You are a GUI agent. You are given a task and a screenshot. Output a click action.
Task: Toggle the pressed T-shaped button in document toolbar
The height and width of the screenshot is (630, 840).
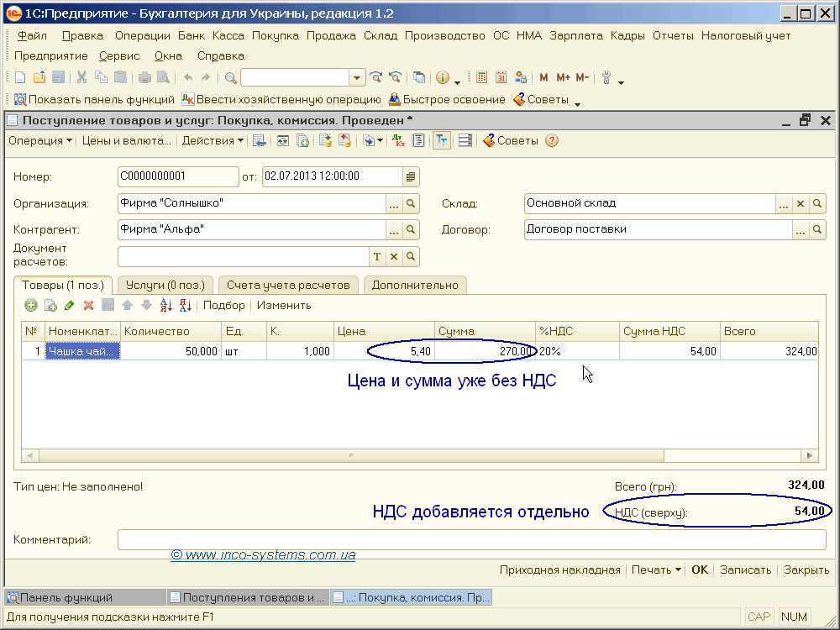point(442,141)
